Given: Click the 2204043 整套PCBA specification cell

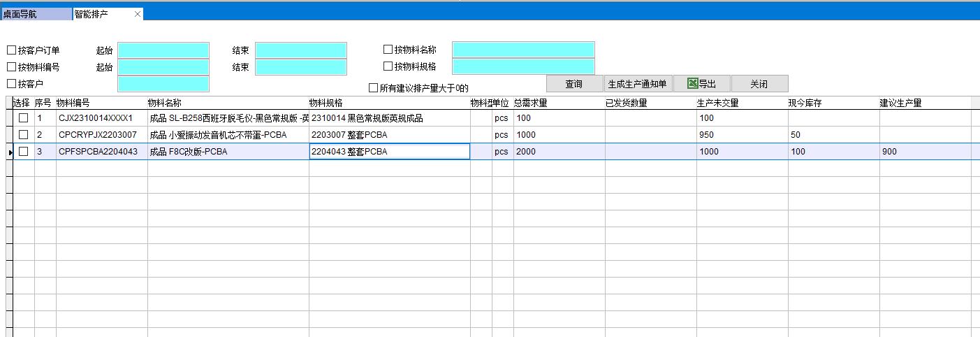Looking at the screenshot, I should tap(389, 152).
